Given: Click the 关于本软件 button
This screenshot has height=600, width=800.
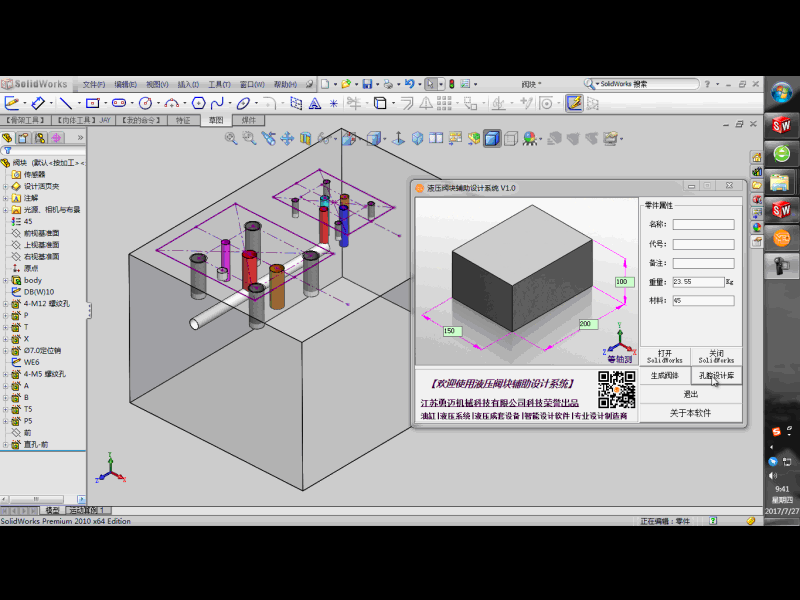Looking at the screenshot, I should [x=691, y=413].
